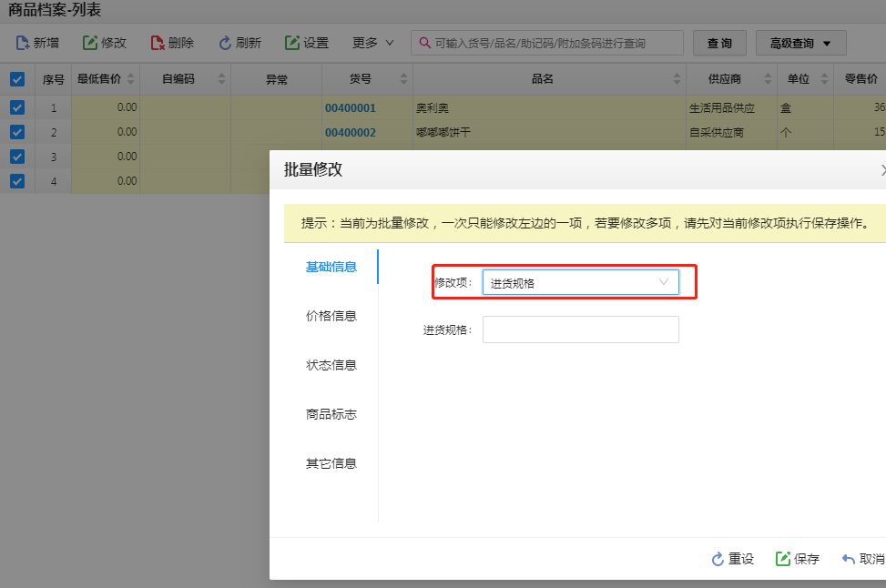Viewport: 886px width, 588px height.
Task: Click the 重设 reset icon in dialog
Action: pyautogui.click(x=718, y=559)
